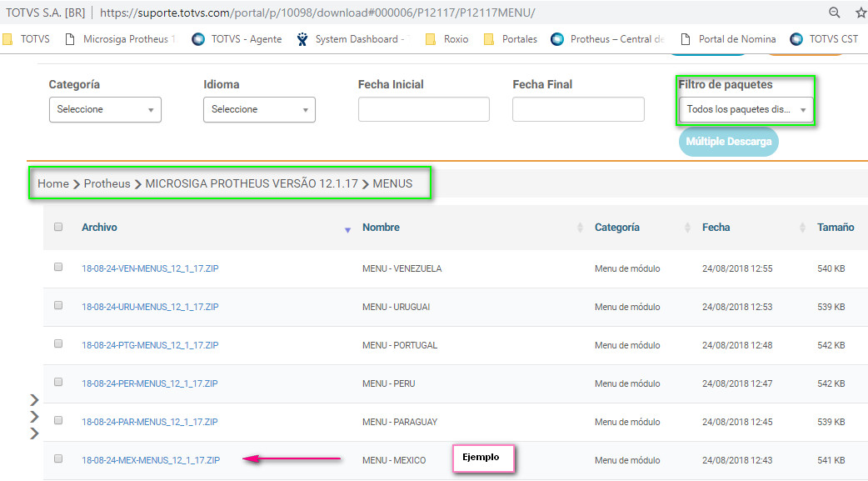Click the Nombre column sort arrows
868x481 pixels.
pyautogui.click(x=580, y=228)
